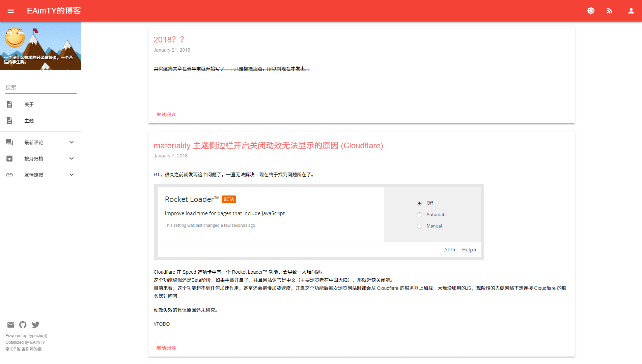Click the strikethrough line in the 2018 post

point(231,69)
